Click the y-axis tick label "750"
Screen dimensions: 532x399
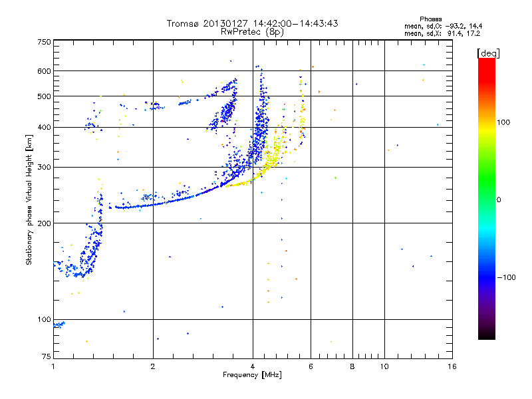point(44,42)
